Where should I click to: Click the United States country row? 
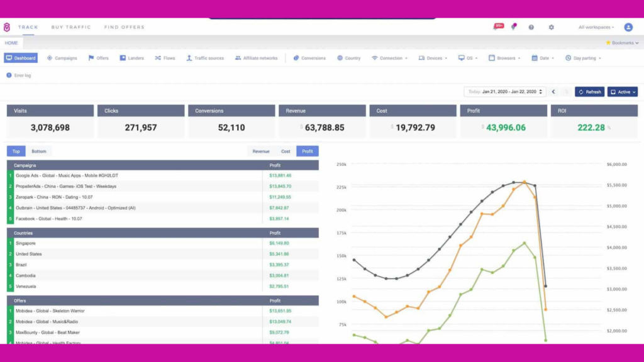click(x=163, y=254)
